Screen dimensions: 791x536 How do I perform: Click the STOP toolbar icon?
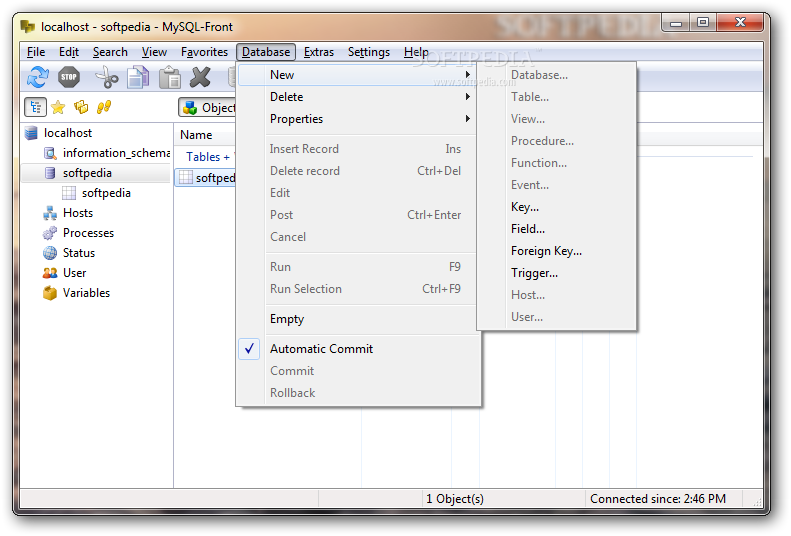tap(69, 77)
